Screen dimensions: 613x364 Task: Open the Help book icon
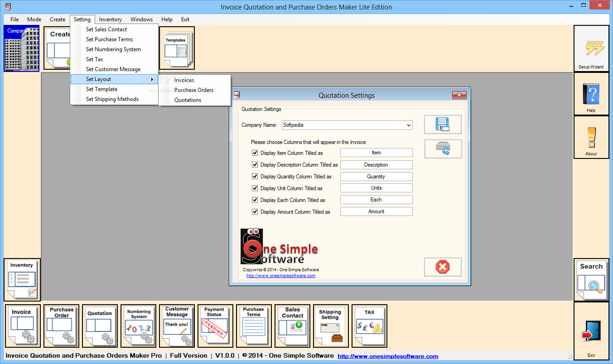591,94
